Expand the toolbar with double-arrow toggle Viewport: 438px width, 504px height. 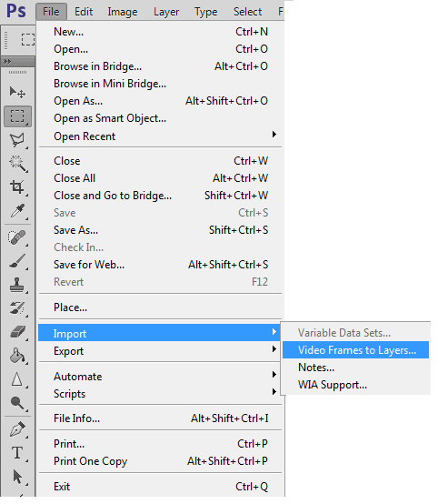(7, 61)
